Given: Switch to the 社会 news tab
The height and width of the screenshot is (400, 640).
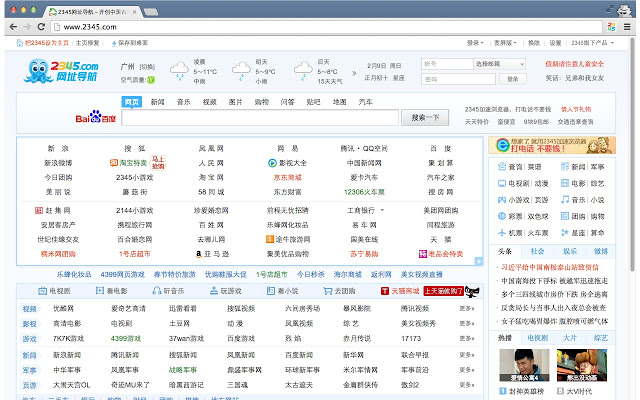Looking at the screenshot, I should point(537,251).
